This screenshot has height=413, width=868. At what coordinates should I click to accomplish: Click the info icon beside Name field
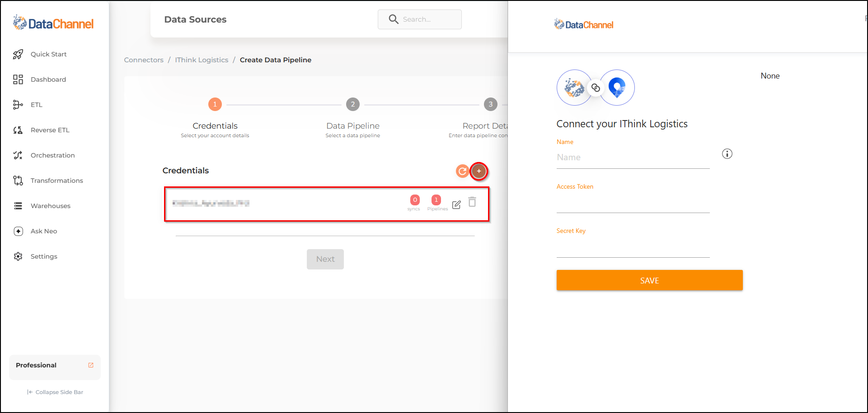[x=727, y=154]
